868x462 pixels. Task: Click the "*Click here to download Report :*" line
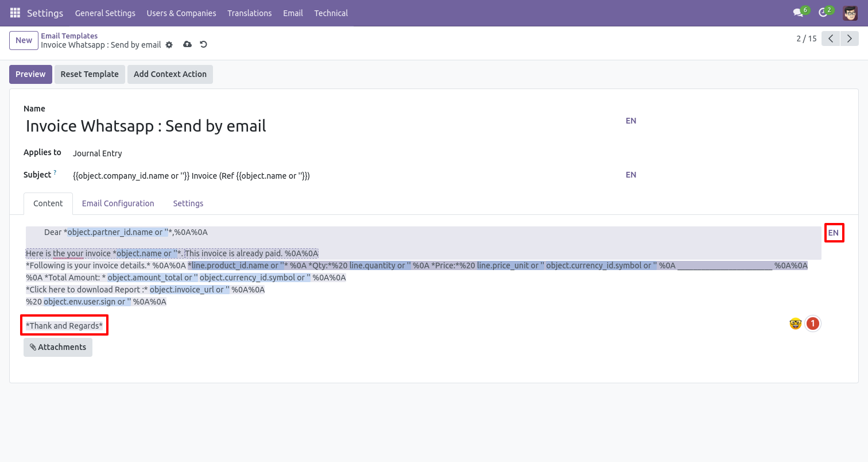pos(145,290)
